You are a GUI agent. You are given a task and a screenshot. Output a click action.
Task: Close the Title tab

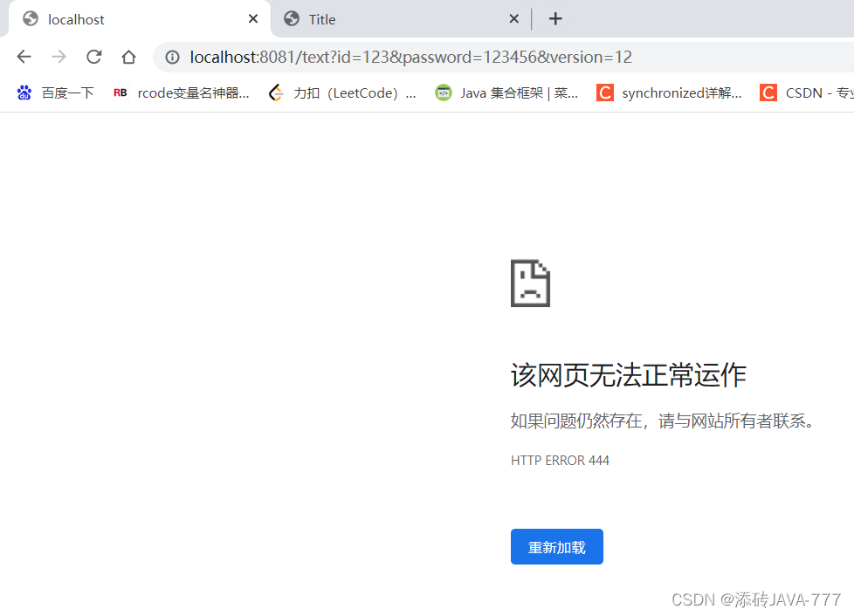click(x=513, y=19)
